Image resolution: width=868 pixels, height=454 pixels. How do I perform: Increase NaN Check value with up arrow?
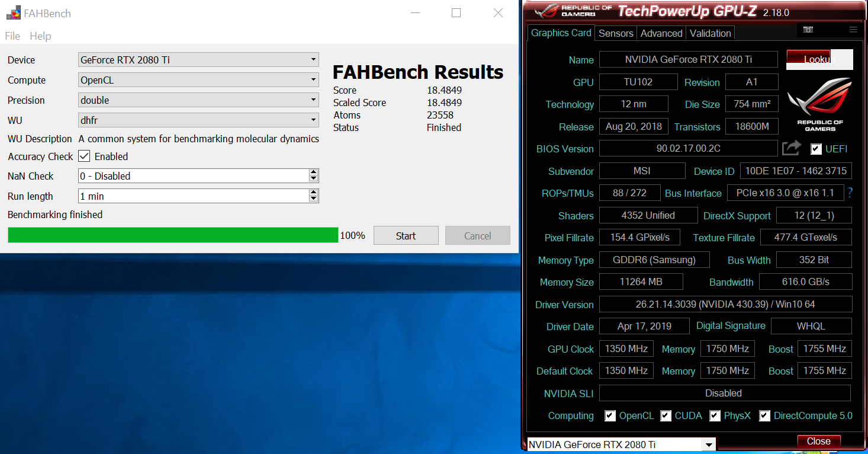tap(314, 172)
